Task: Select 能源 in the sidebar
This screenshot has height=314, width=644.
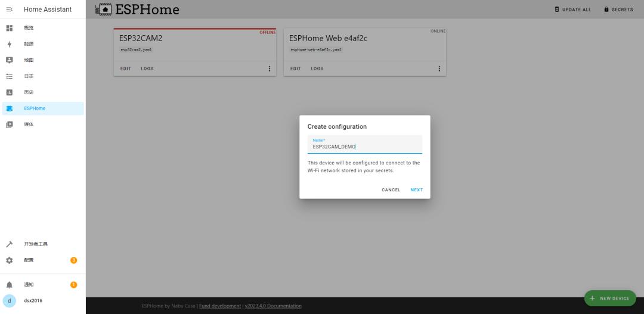Action: [29, 44]
